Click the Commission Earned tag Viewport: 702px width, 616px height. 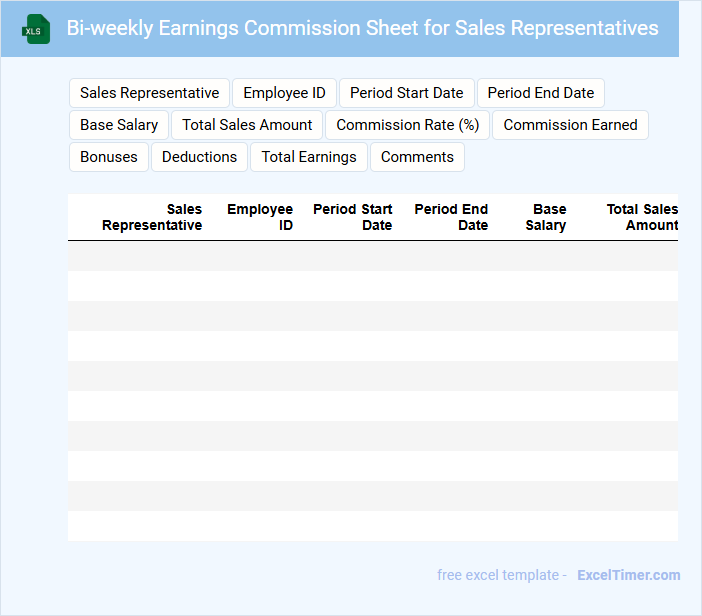pos(570,125)
